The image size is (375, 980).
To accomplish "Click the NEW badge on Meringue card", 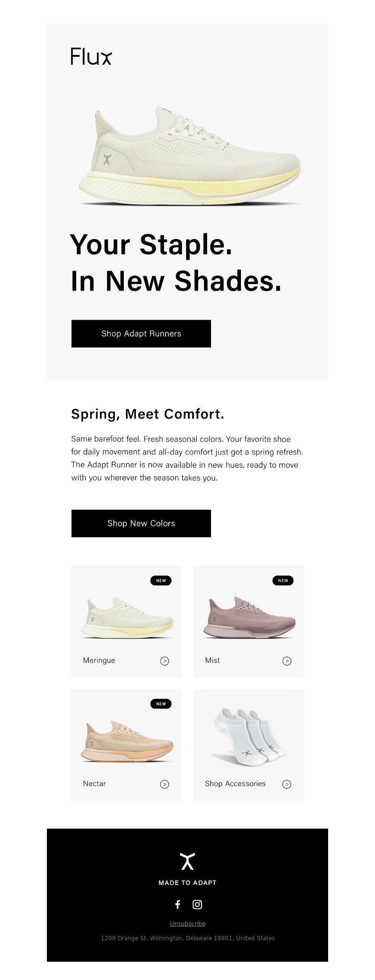I will [161, 580].
